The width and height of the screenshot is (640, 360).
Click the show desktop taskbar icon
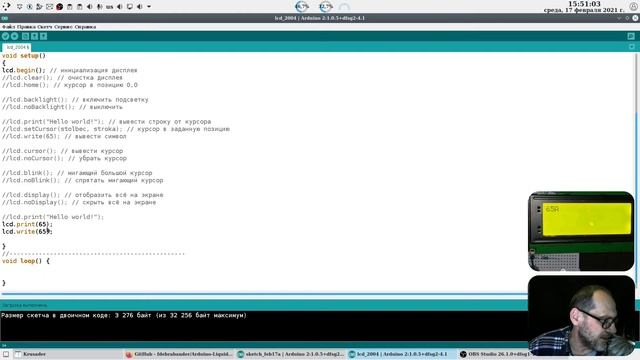tap(6, 354)
